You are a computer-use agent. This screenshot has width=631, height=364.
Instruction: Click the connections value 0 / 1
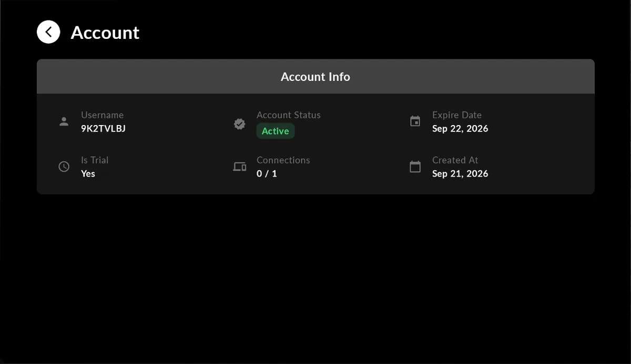[267, 174]
